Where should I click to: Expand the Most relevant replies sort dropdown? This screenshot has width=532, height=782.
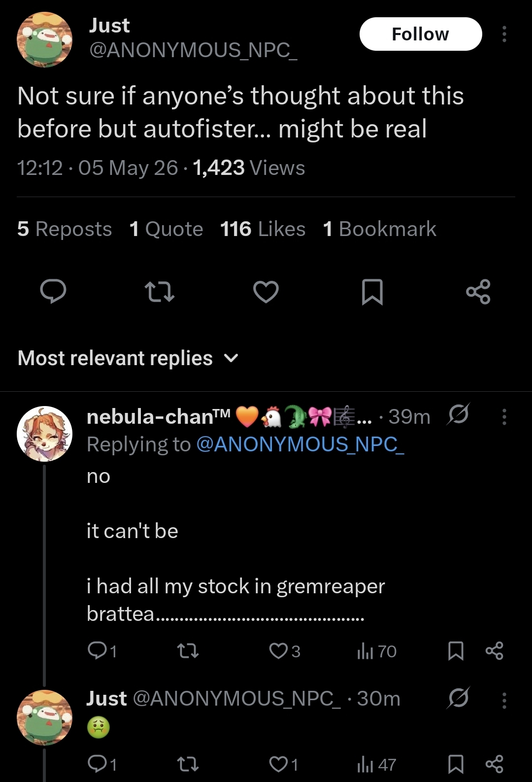click(x=128, y=358)
